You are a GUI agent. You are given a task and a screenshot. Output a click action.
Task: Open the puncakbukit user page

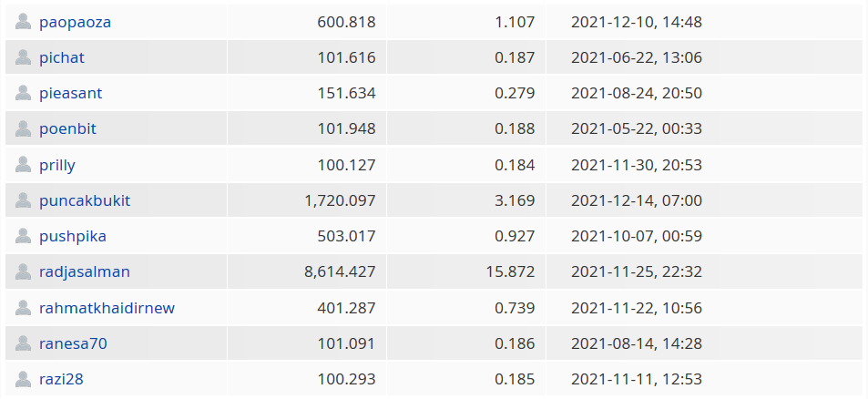tap(85, 200)
